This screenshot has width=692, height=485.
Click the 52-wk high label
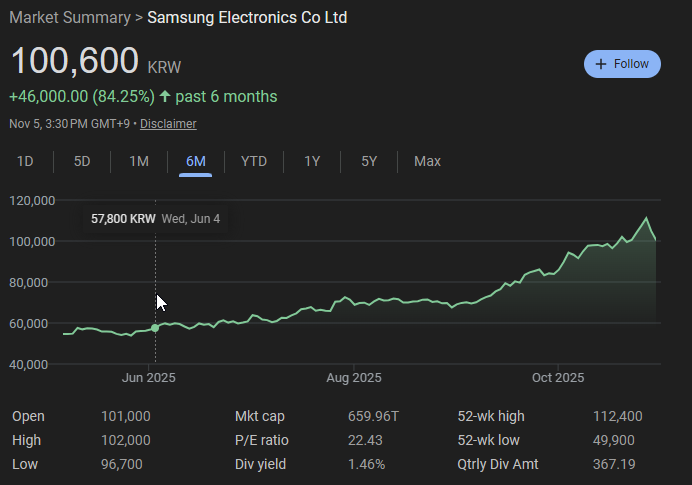coord(491,416)
